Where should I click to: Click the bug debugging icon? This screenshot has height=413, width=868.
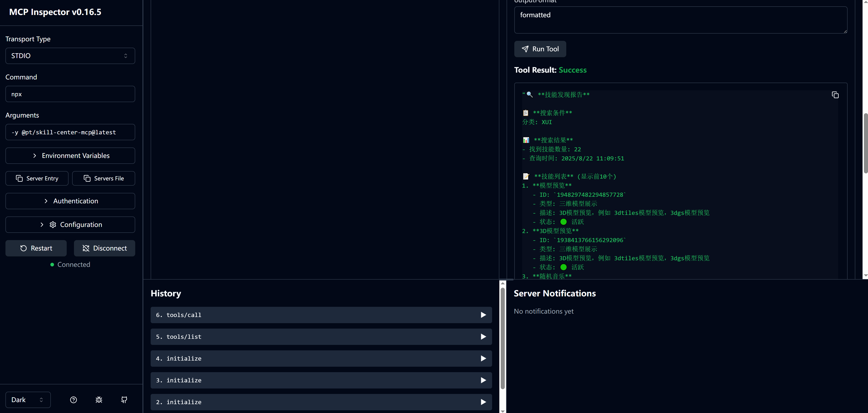99,400
